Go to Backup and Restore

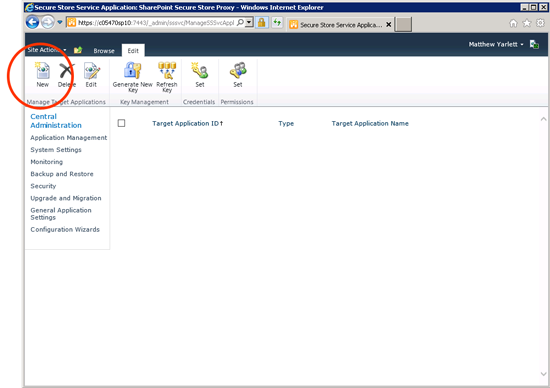click(62, 174)
